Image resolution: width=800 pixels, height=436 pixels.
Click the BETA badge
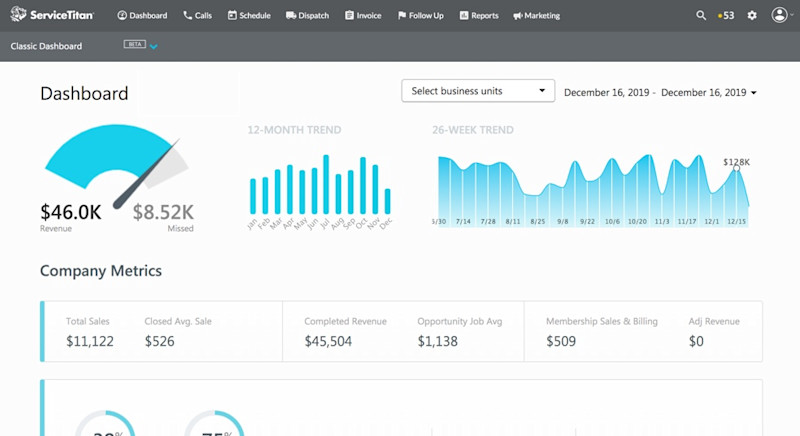tap(135, 44)
